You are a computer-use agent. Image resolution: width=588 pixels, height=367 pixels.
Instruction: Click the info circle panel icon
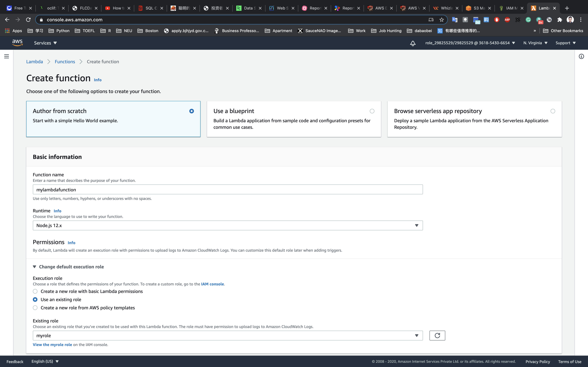point(581,57)
